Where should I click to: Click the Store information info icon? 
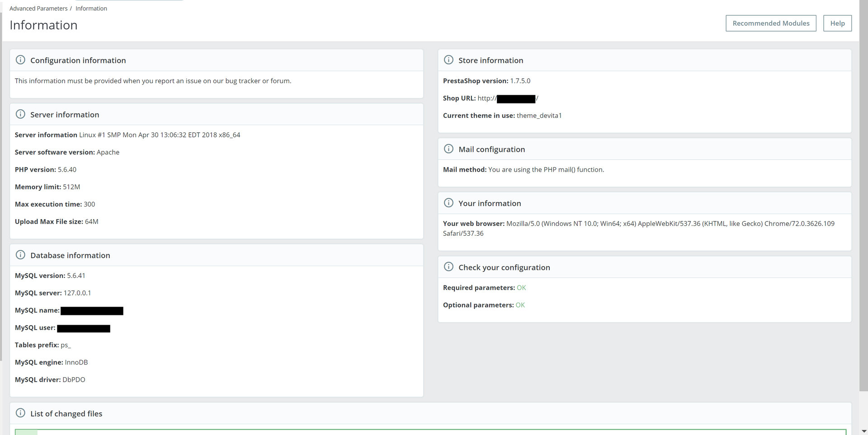coord(448,60)
